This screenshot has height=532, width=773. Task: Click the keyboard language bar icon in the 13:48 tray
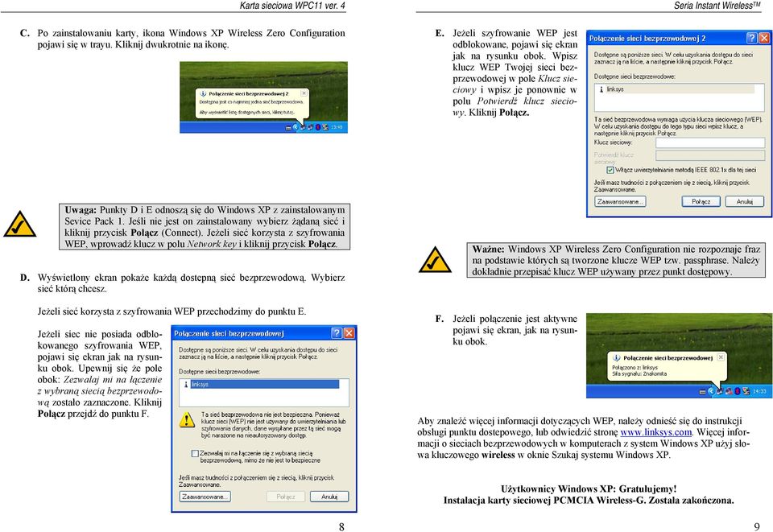[x=288, y=128]
